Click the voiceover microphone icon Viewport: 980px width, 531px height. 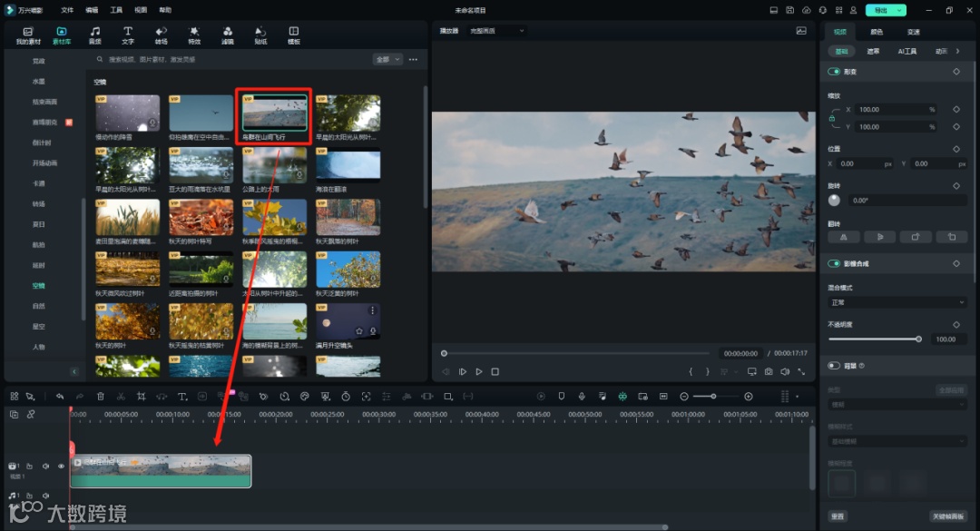coord(581,397)
